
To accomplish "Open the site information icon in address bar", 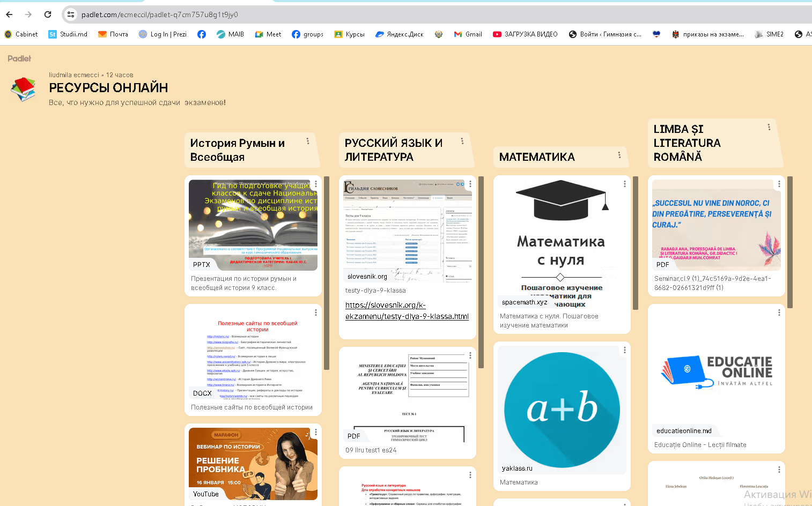I will 71,14.
